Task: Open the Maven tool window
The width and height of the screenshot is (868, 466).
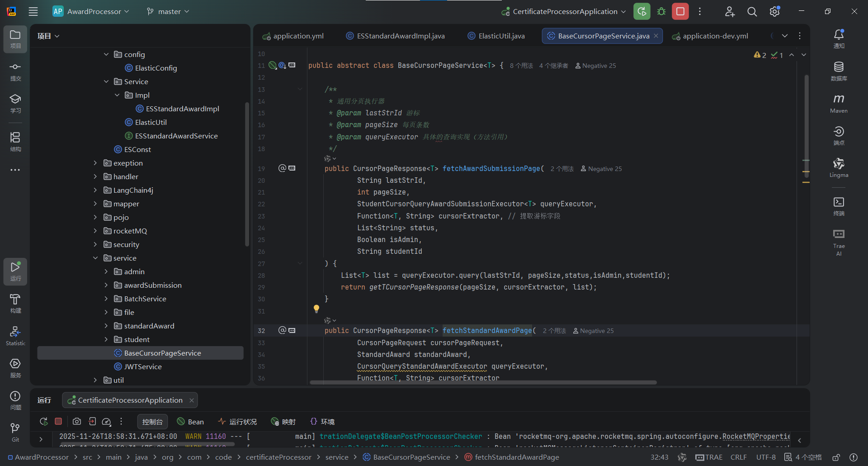Action: coord(839,104)
